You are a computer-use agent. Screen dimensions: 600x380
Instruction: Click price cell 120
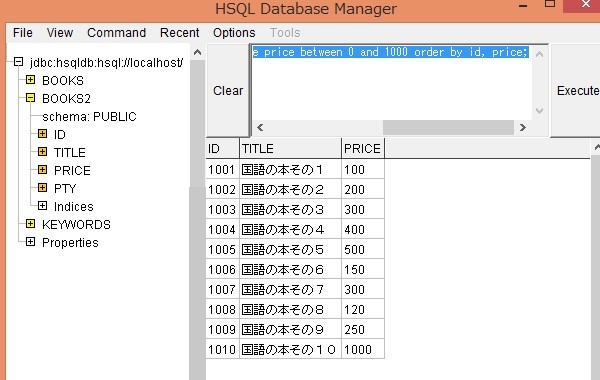(x=363, y=309)
